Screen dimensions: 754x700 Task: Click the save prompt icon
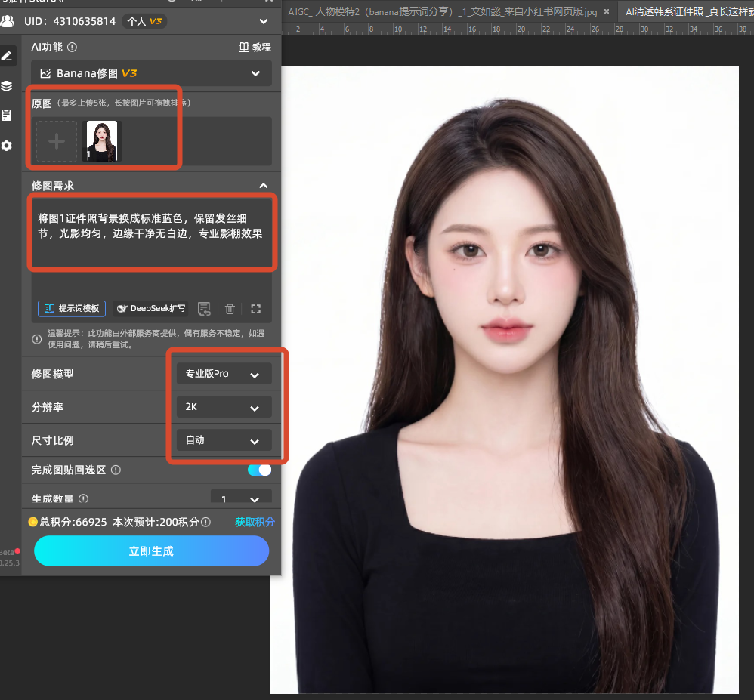205,309
